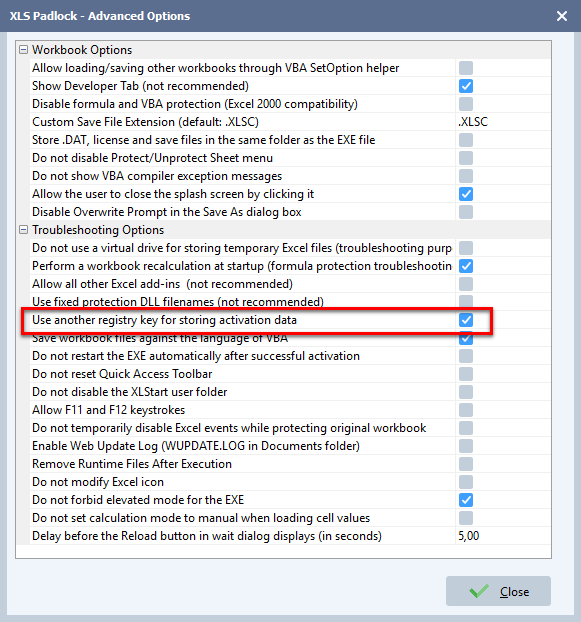Viewport: 581px width, 622px height.
Task: Uncheck Allow user to close splash screen
Action: tap(466, 194)
